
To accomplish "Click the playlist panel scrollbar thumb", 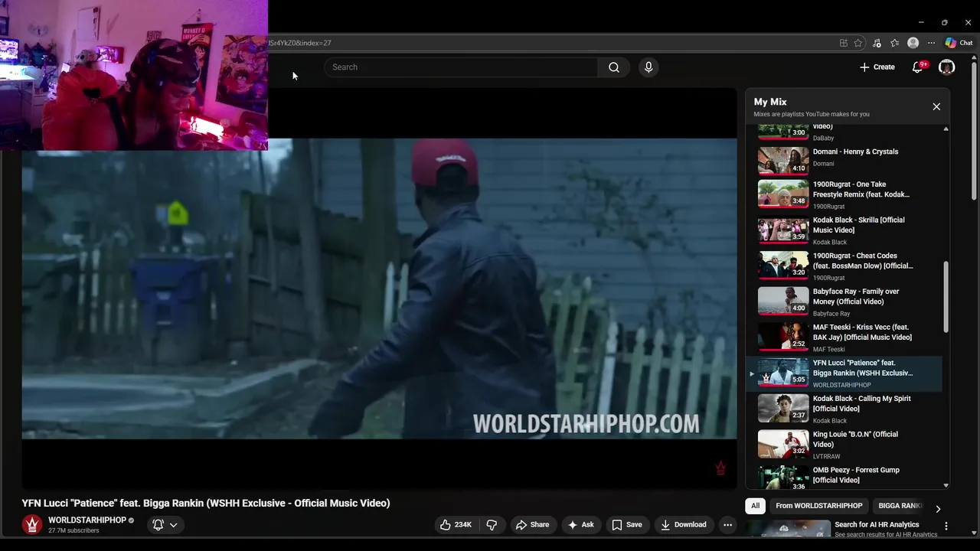I will tap(946, 297).
